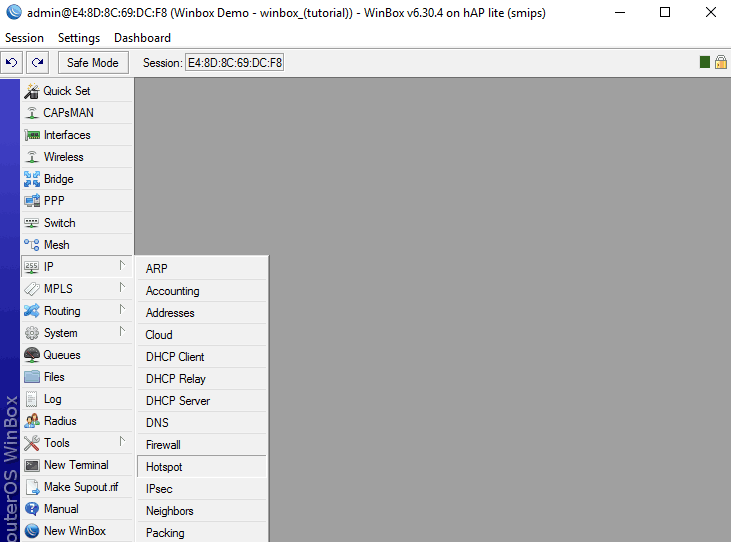
Task: Click the Bridge arrows icon
Action: point(32,179)
